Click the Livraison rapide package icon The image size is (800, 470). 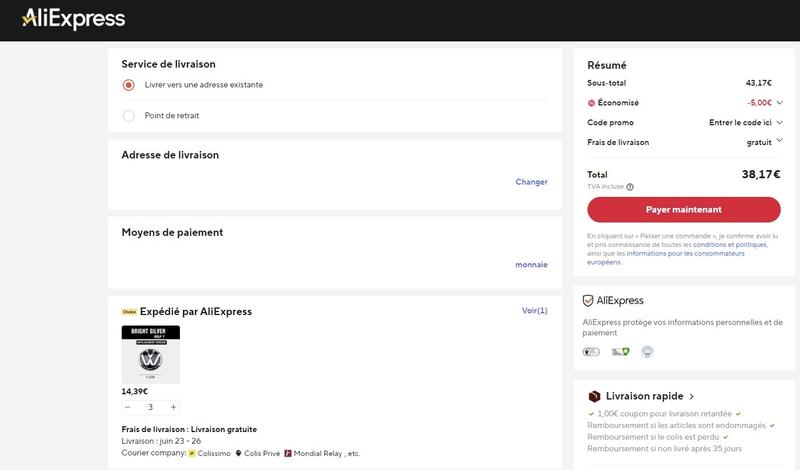click(594, 396)
